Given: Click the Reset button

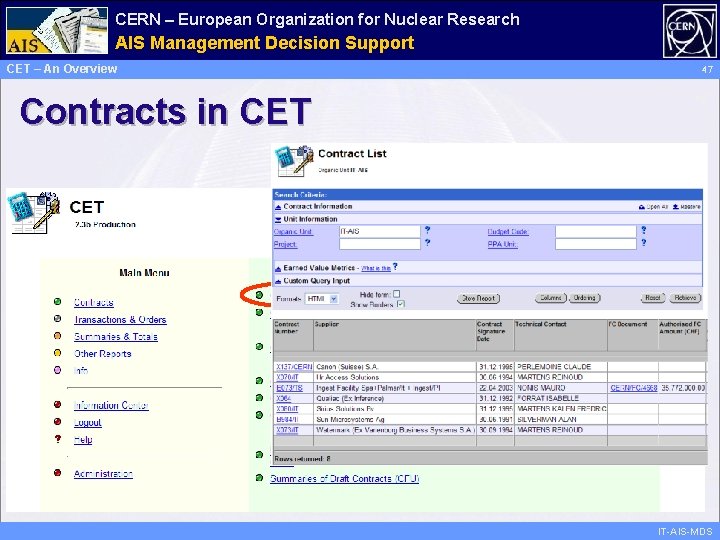Looking at the screenshot, I should click(653, 298).
